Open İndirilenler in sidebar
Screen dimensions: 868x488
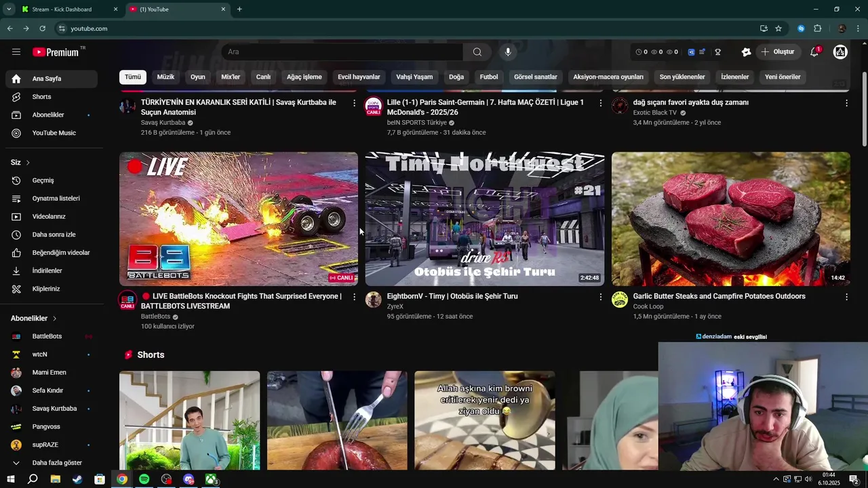(52, 270)
